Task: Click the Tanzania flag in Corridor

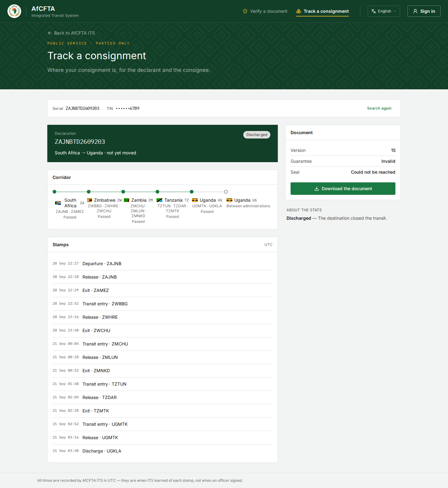Action: coord(159,200)
